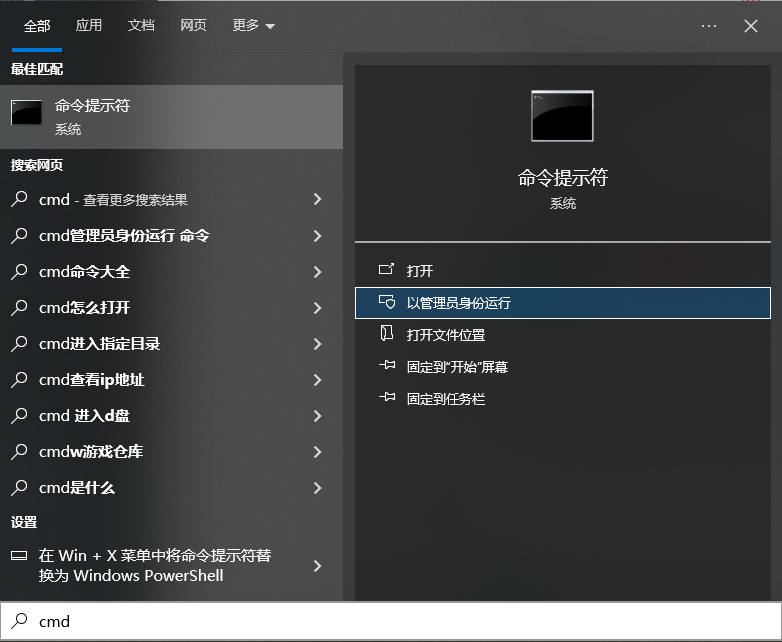Viewport: 782px width, 642px height.
Task: Expand the 更多 dropdown filter
Action: 253,26
